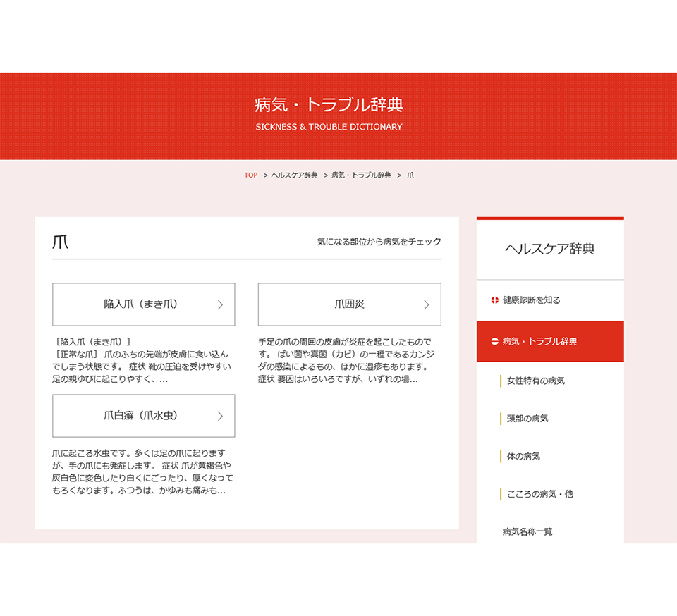677x616 pixels.
Task: Click the 病気・トラブル辞典 banner title
Action: [x=329, y=105]
